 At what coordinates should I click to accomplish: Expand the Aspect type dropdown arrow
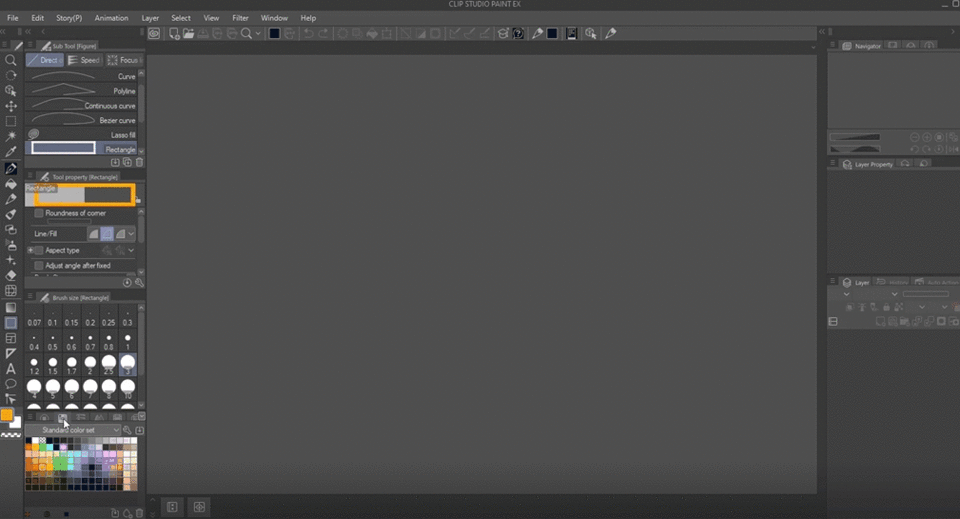(x=131, y=250)
